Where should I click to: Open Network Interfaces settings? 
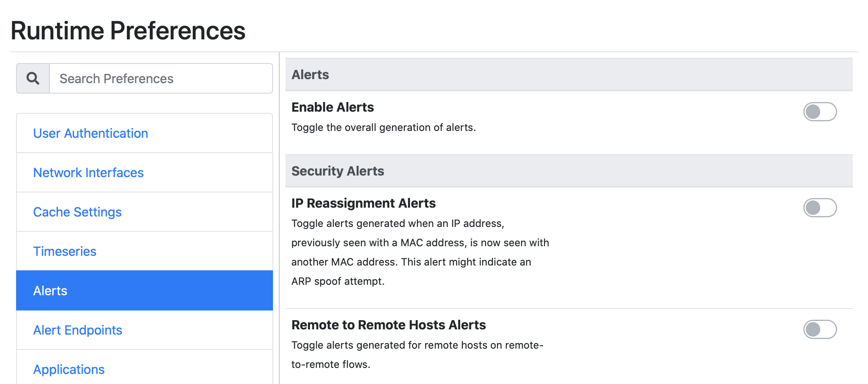(x=88, y=172)
